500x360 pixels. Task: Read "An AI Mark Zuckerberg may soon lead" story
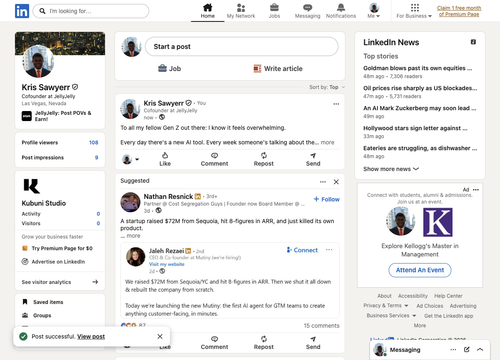click(419, 108)
